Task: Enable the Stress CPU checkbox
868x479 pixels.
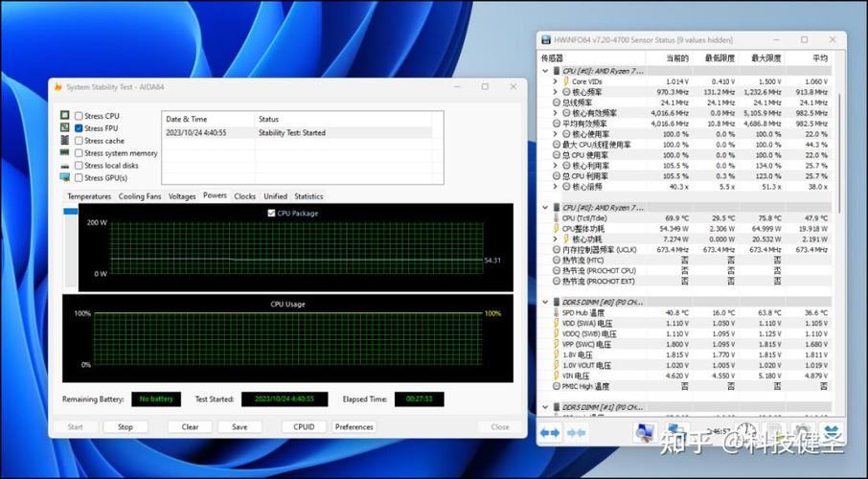Action: pyautogui.click(x=79, y=116)
